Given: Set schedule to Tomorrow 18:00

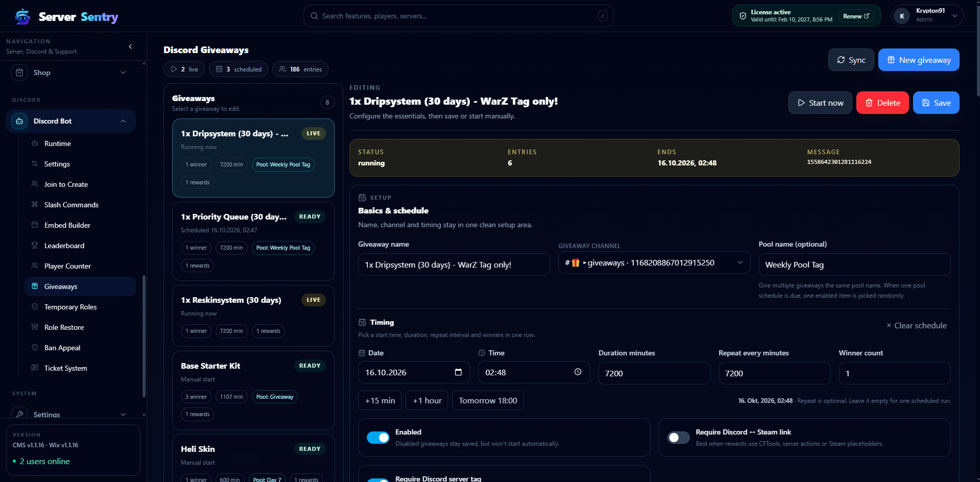Looking at the screenshot, I should [x=488, y=400].
